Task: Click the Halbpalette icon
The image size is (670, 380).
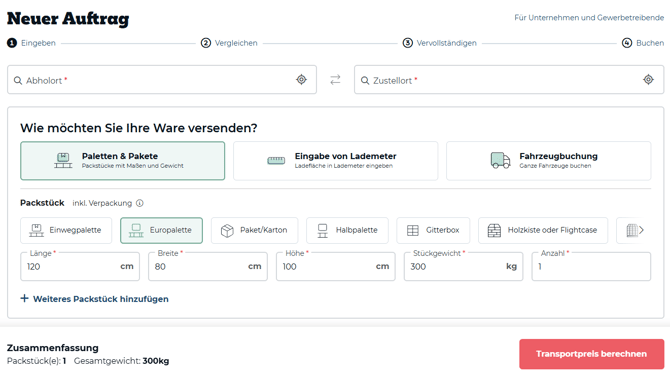Action: [323, 230]
